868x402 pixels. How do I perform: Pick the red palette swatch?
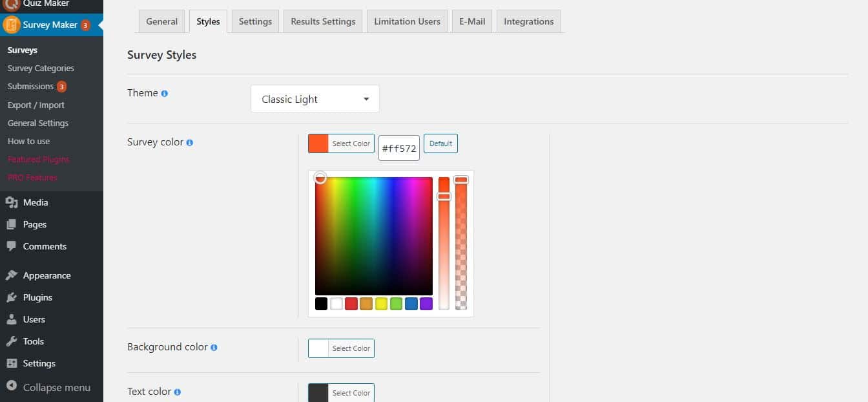[351, 304]
